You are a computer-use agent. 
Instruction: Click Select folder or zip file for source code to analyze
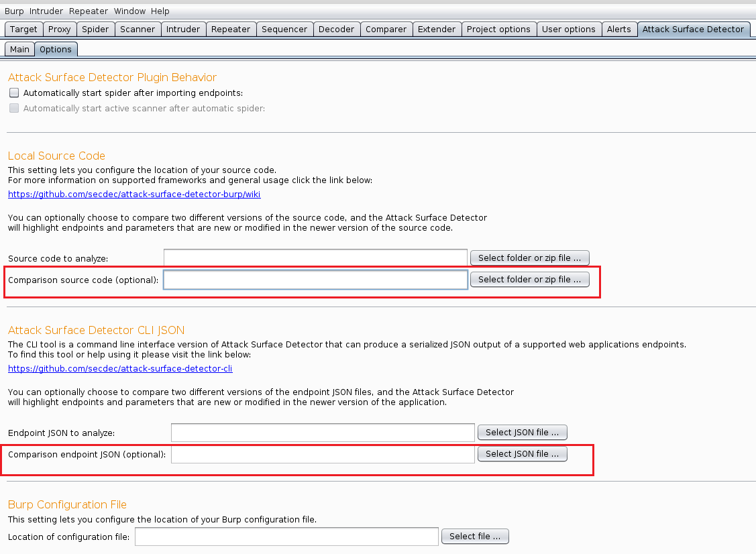click(x=529, y=258)
